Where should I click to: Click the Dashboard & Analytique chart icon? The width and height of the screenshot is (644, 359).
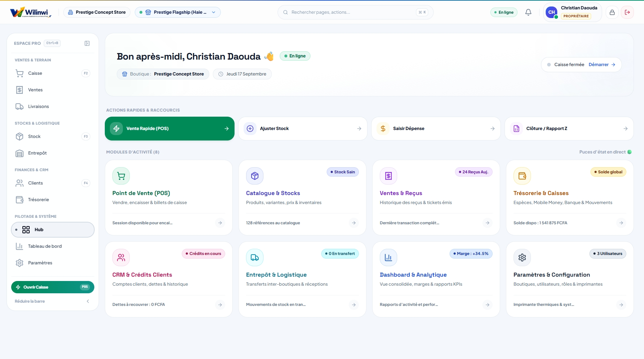(x=388, y=258)
